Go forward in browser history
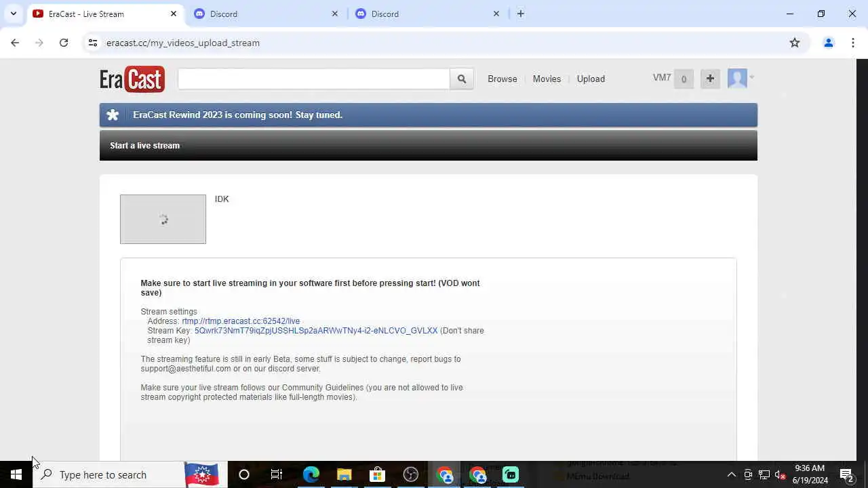868x488 pixels. (x=39, y=43)
